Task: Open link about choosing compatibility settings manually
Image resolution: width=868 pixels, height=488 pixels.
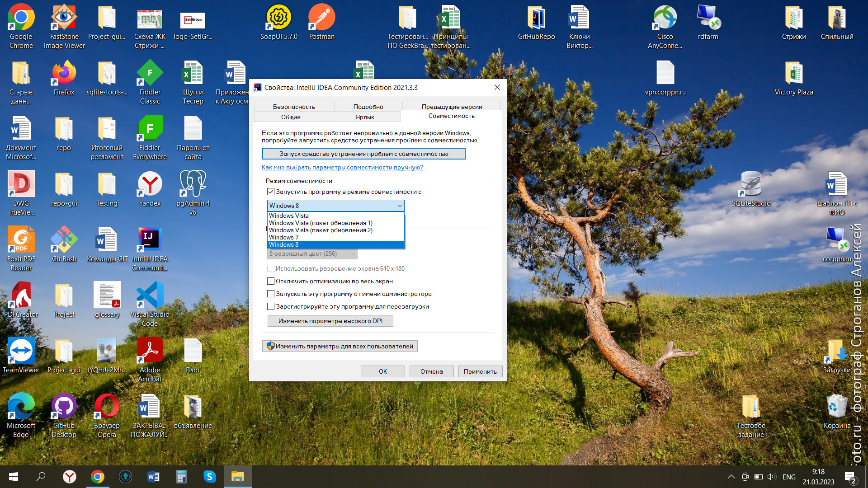Action: pos(342,167)
